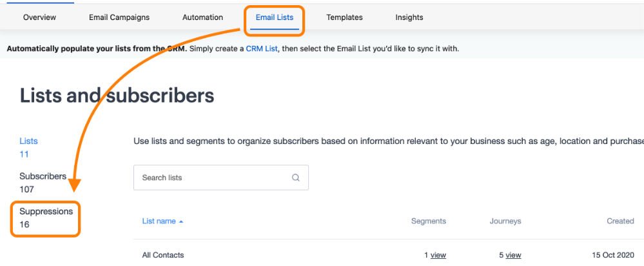View segments of All Contacts list
This screenshot has height=266, width=644.
pyautogui.click(x=438, y=255)
